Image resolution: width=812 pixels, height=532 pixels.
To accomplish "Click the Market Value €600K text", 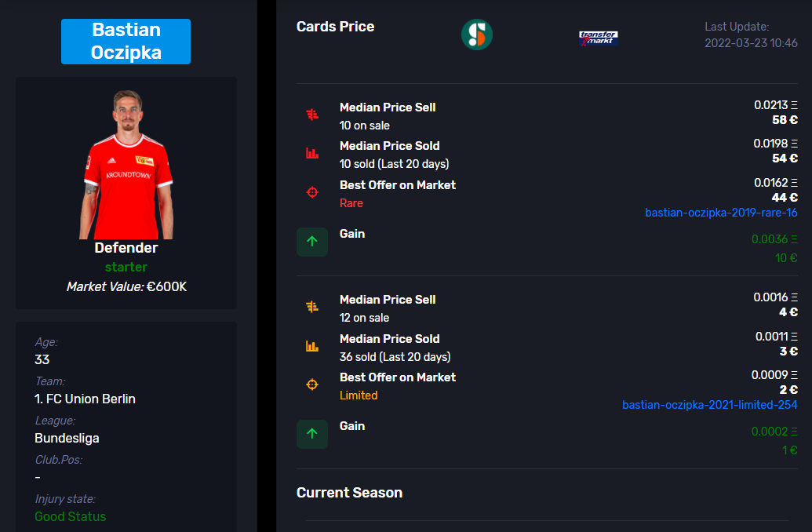I will click(x=126, y=286).
